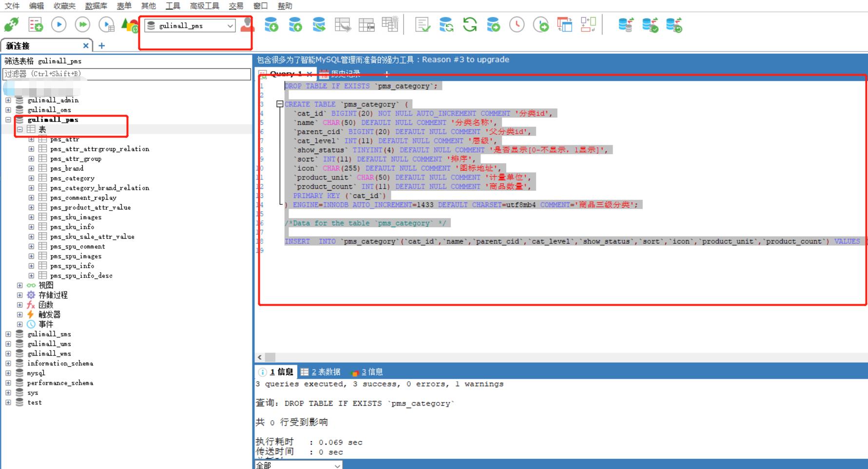The image size is (868, 469).
Task: Open the 收藏夹 menu
Action: pyautogui.click(x=64, y=6)
